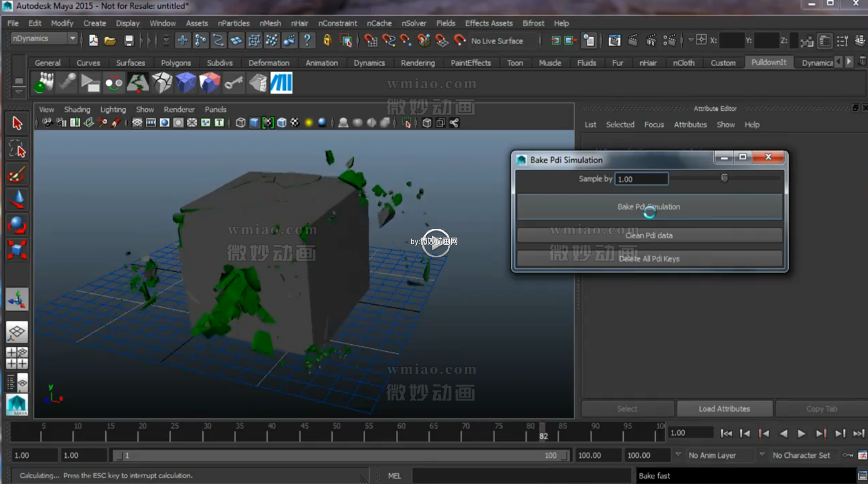This screenshot has width=868, height=484.
Task: Select the key-shaped PullDownIt shelf icon
Action: point(233,83)
